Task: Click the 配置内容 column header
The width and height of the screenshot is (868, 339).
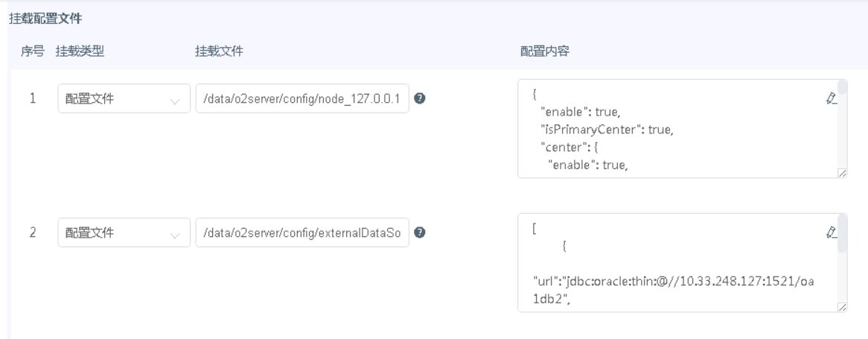Action: coord(544,51)
